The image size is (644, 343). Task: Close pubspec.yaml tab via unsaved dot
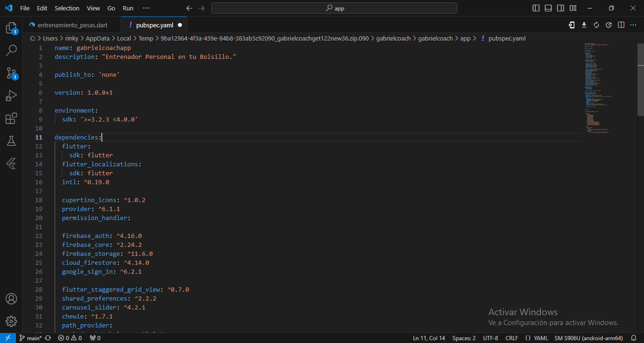[180, 25]
